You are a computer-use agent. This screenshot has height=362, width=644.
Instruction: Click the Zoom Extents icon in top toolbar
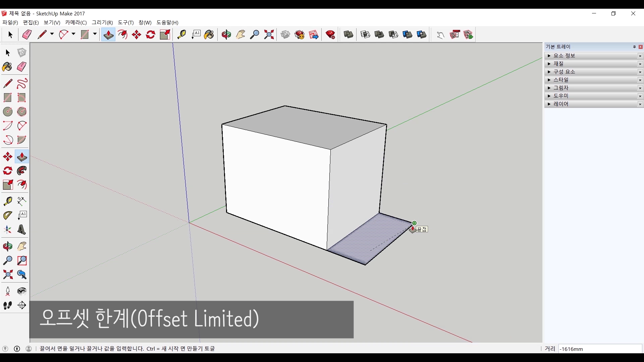(269, 35)
